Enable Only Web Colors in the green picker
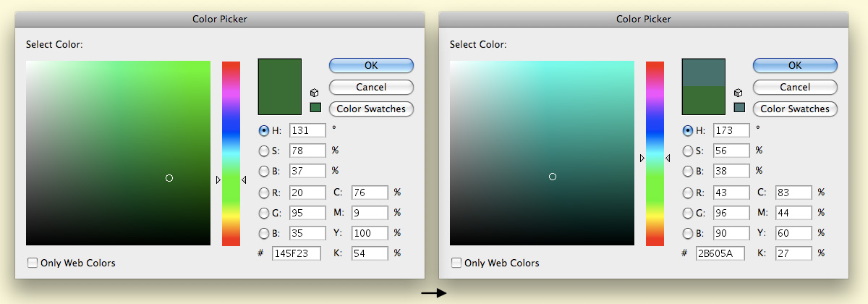The width and height of the screenshot is (868, 304). (x=33, y=263)
